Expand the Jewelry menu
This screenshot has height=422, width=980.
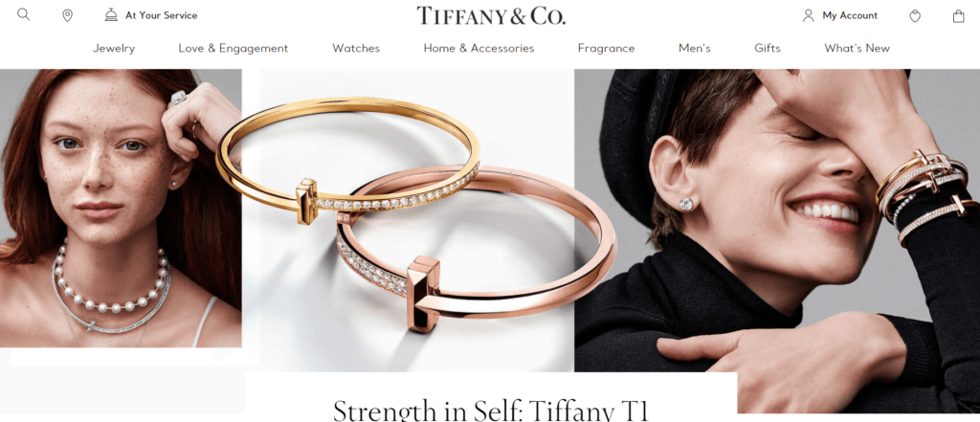click(x=114, y=48)
